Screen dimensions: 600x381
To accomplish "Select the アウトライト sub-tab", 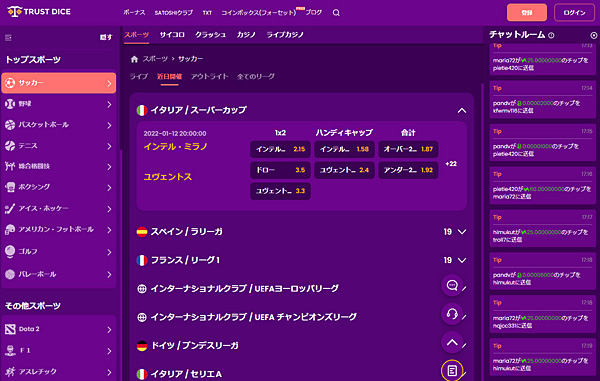I will (209, 77).
